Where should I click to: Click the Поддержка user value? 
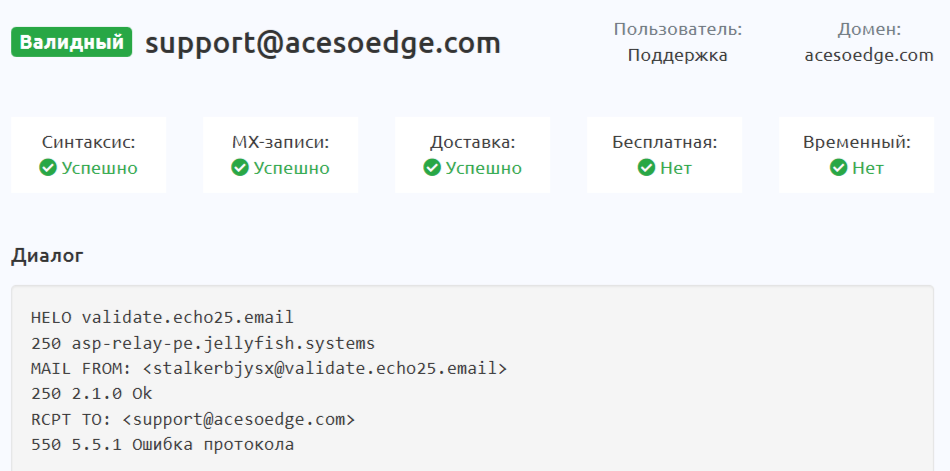[678, 55]
